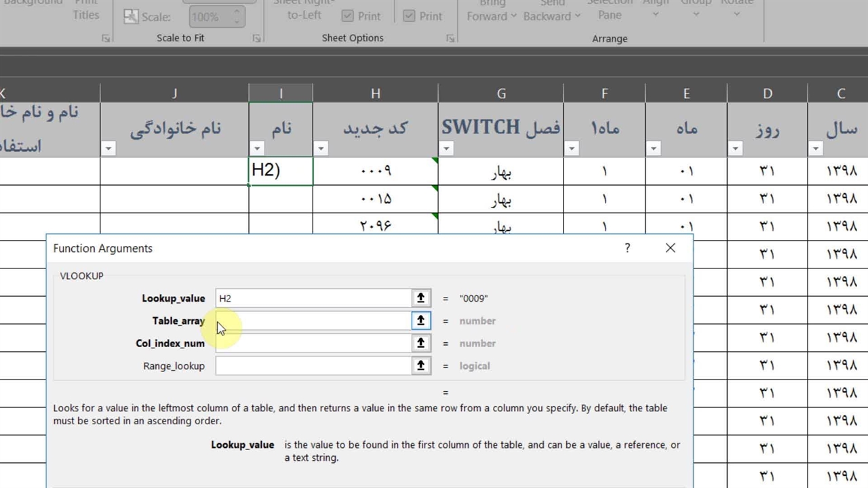The image size is (868, 488).
Task: Expand the Bring Forward dropdown arrow
Action: [513, 16]
